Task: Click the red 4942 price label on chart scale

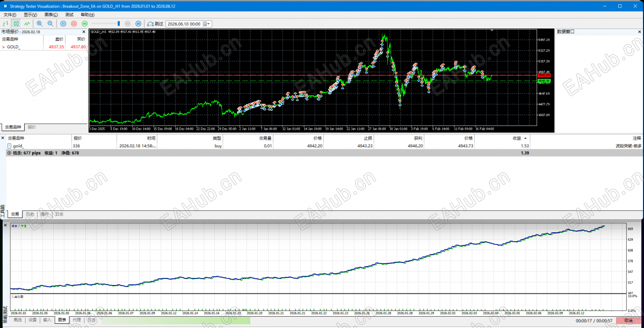Action: point(544,75)
